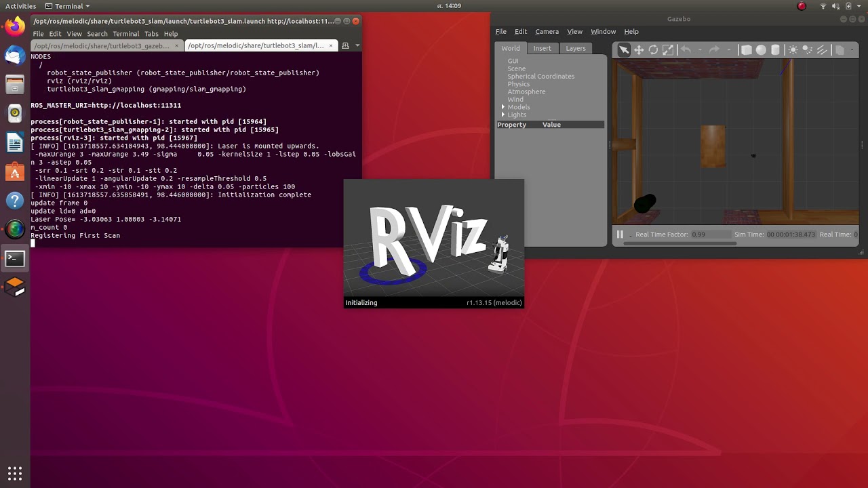The image size is (868, 488).
Task: Select Scene item in Gazebo World tree
Action: click(516, 68)
